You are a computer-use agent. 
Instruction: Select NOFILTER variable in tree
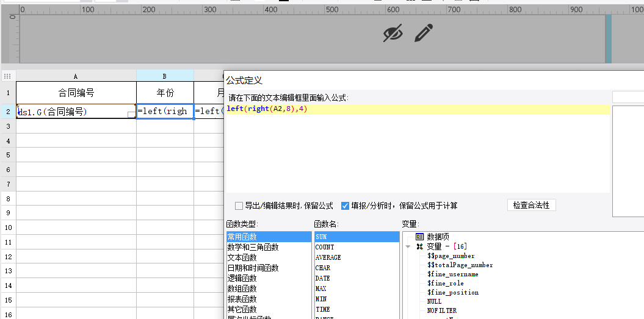441,310
